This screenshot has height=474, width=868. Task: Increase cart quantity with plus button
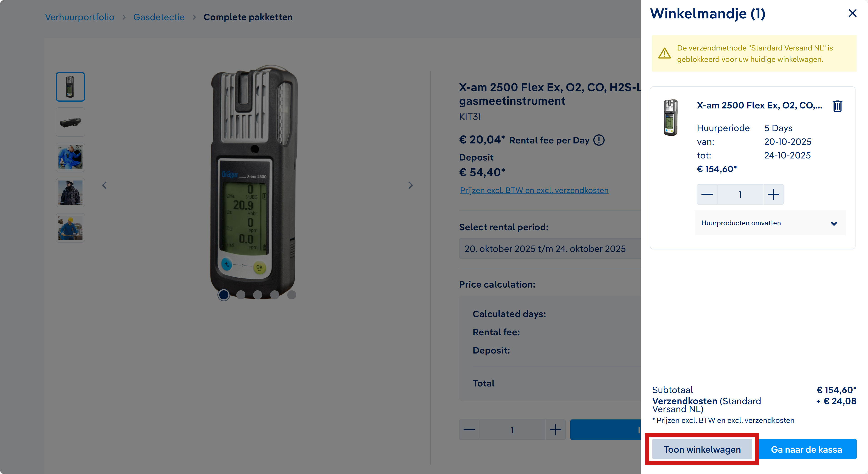773,195
